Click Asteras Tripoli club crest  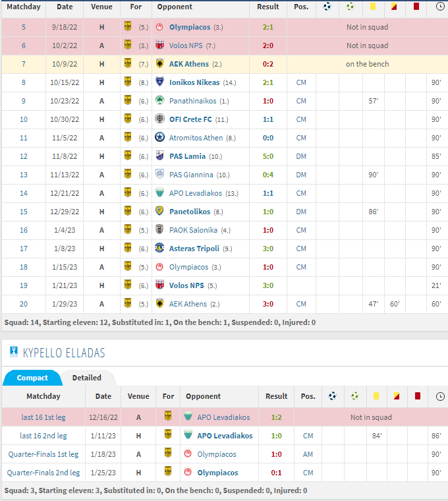pyautogui.click(x=159, y=248)
